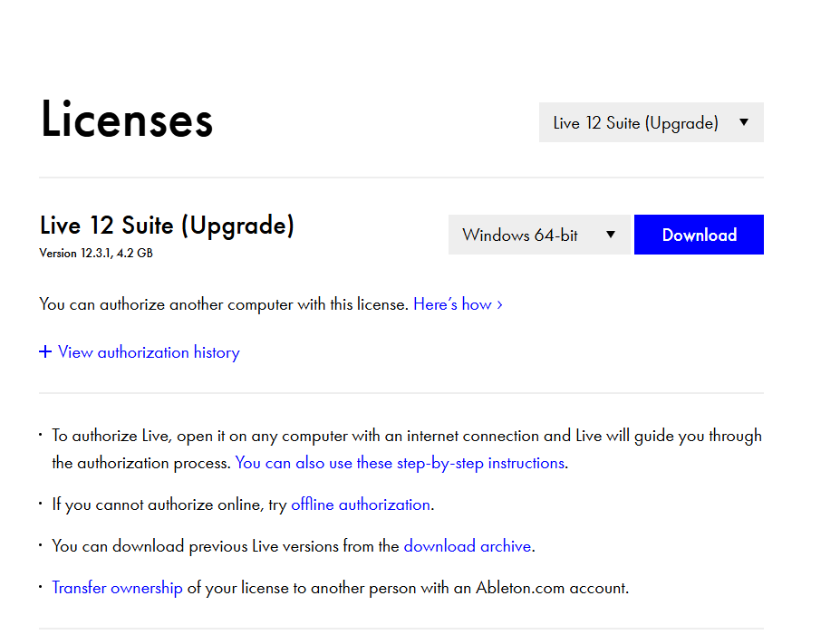Click the "If you cannot authorize online" text
This screenshot has width=840, height=644.
pos(169,505)
